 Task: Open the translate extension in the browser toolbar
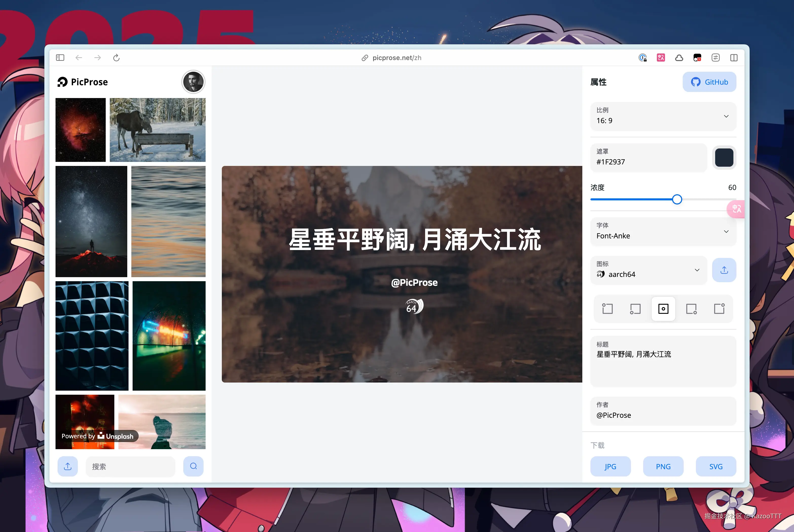(x=661, y=57)
